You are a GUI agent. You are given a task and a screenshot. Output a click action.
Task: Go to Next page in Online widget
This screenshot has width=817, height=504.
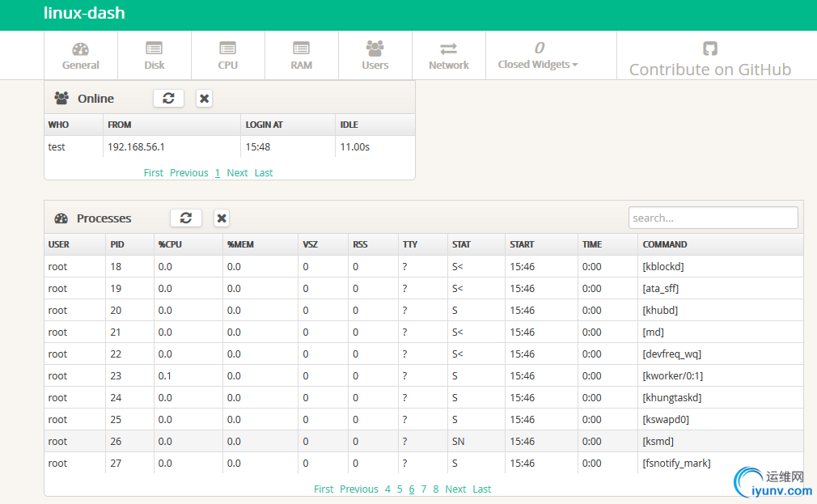(237, 172)
